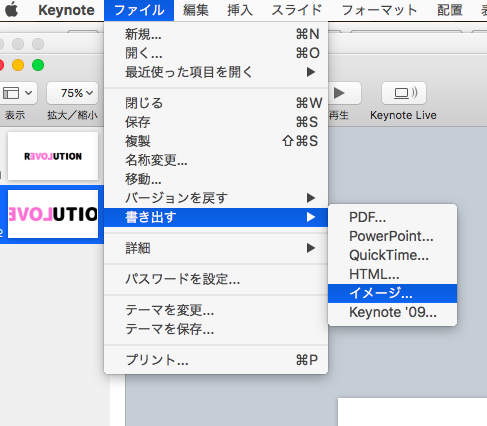
Task: Open the Keynote application menu
Action: point(66,10)
